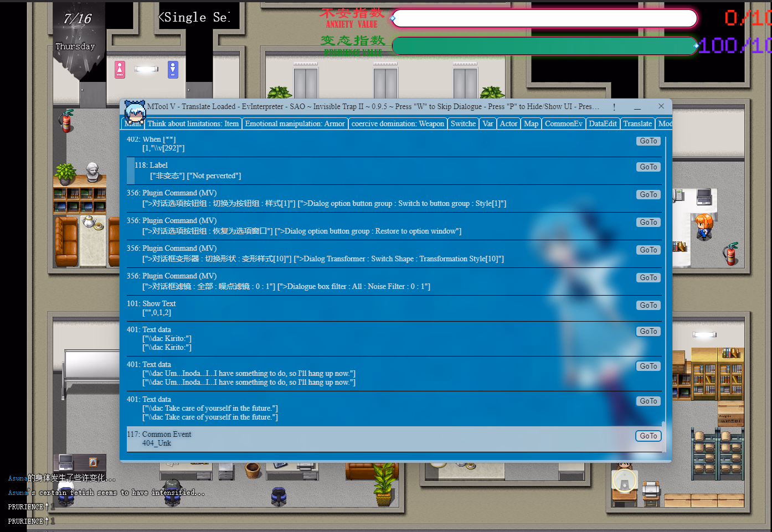Image resolution: width=772 pixels, height=532 pixels.
Task: Click the 'Thursday' weekday label
Action: click(75, 47)
